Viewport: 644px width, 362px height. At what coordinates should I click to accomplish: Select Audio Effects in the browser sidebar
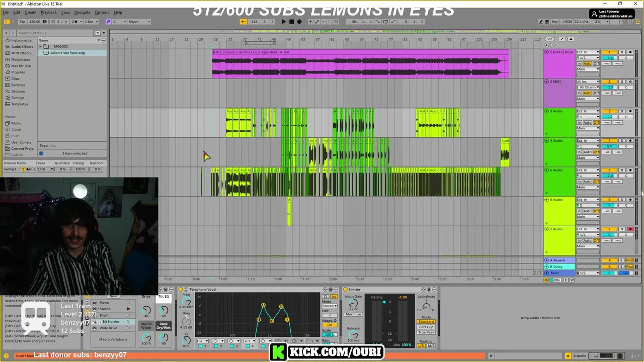pos(22,47)
